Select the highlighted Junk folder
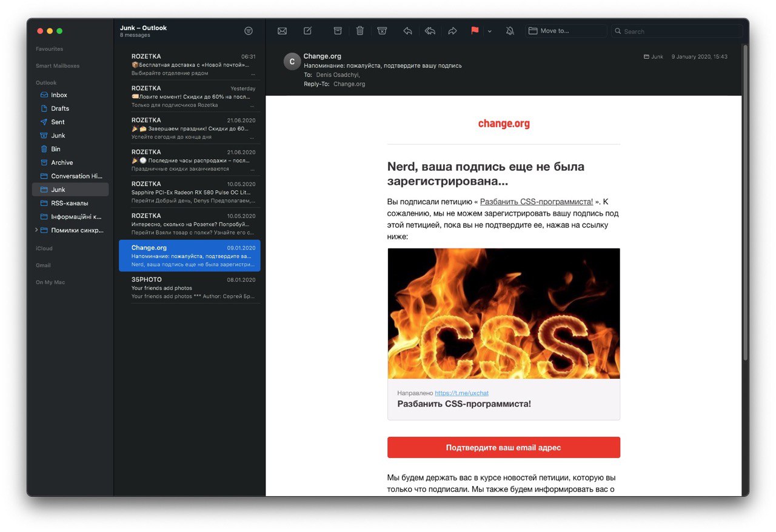Image resolution: width=776 pixels, height=532 pixels. 71,190
